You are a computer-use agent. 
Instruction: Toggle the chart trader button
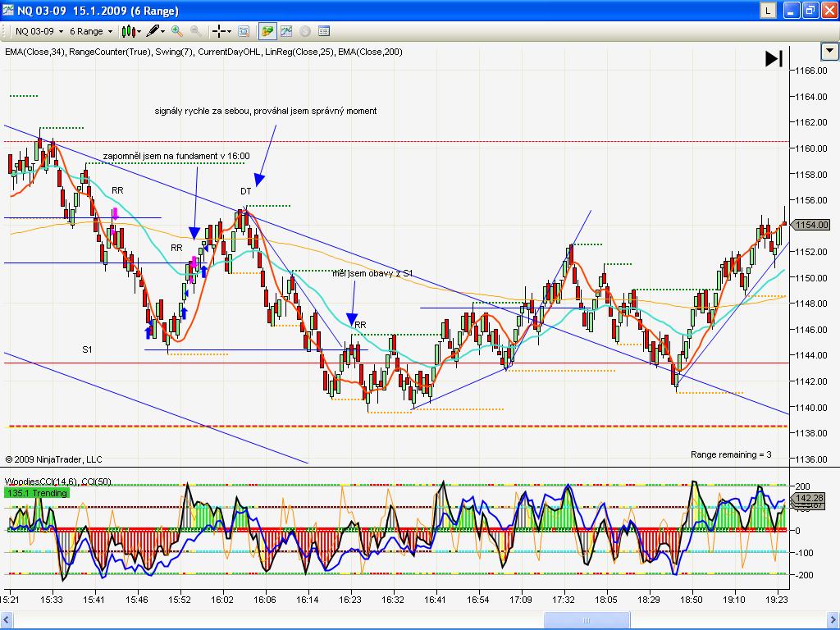point(267,31)
